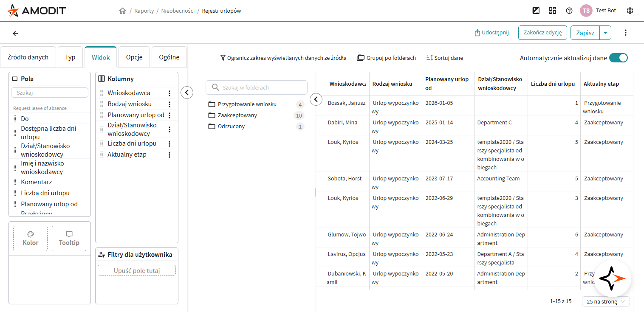Open the Zapisz dropdown arrow
Image resolution: width=644 pixels, height=312 pixels.
605,33
